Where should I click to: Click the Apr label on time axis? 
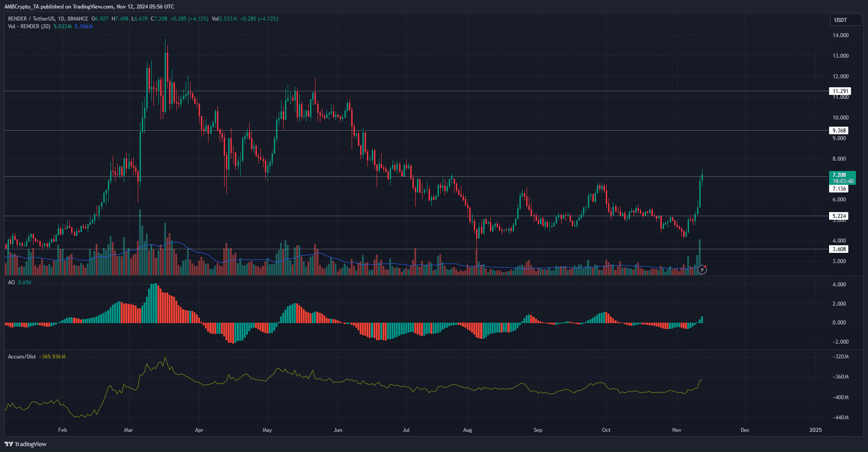click(199, 430)
